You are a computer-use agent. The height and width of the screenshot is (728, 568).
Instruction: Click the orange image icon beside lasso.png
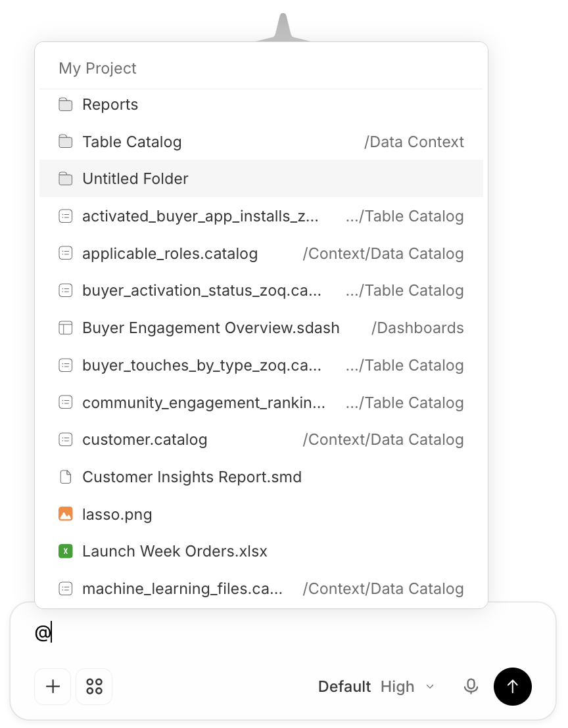[x=66, y=514]
